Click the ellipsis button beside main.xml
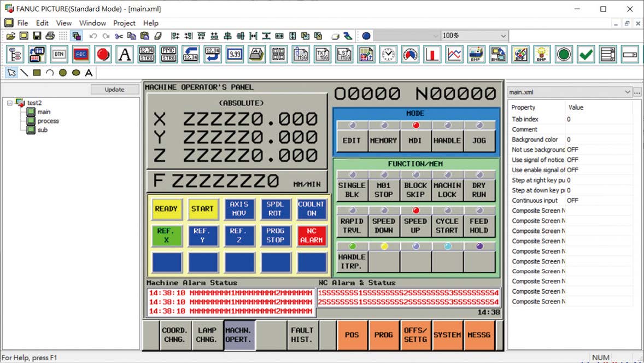This screenshot has height=363, width=644. (637, 93)
